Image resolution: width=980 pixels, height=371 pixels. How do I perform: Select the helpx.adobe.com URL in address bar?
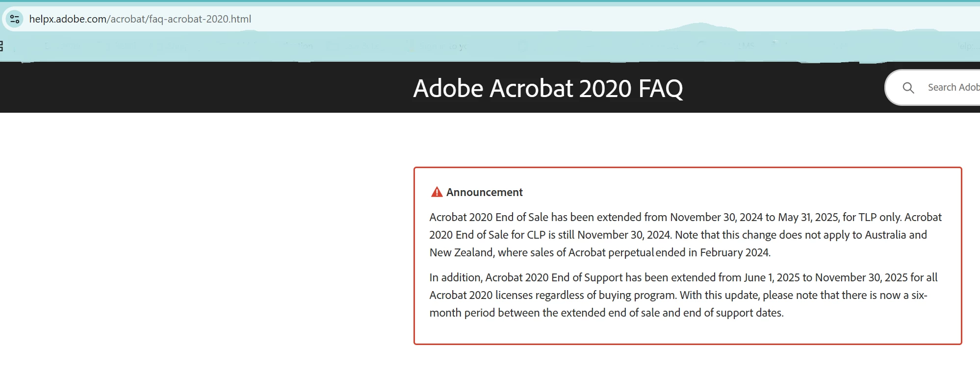tap(140, 19)
